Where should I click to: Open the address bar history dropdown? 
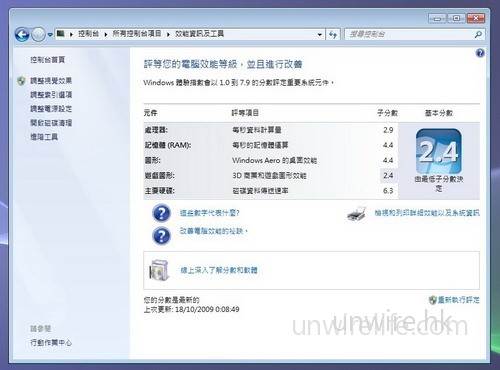320,34
